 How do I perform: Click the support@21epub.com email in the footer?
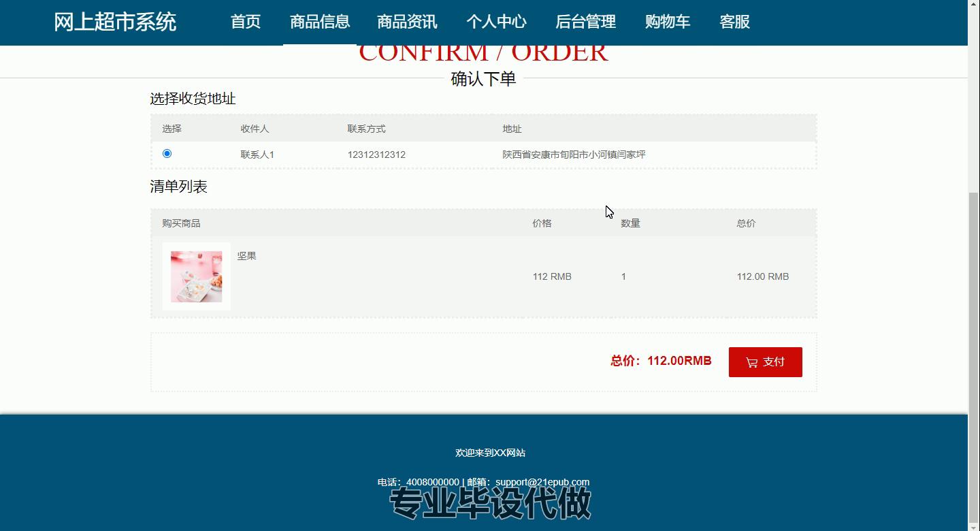click(x=542, y=482)
